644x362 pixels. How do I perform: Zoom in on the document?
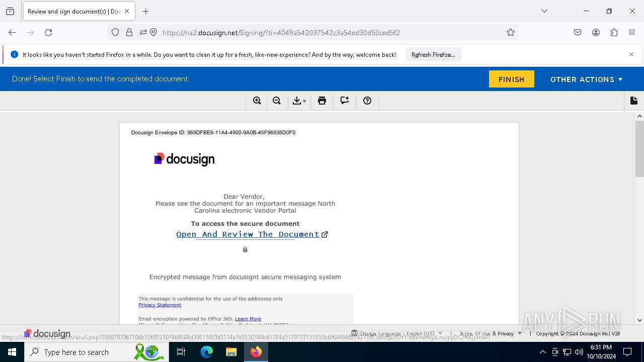coord(257,101)
